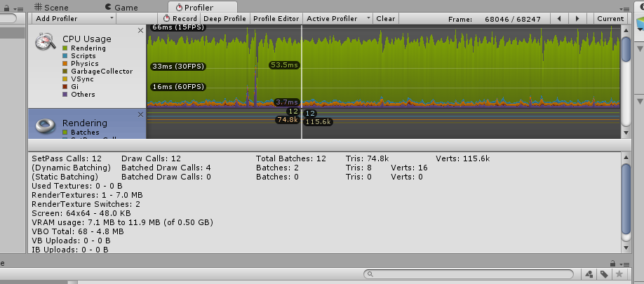Open the Add Profiler dropdown

(74, 18)
